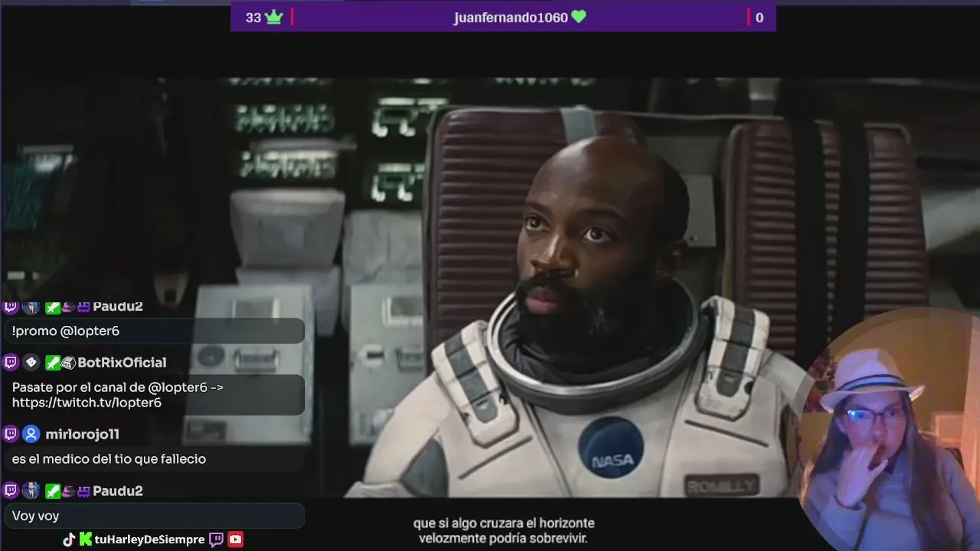Click the subtitle line 'velozmente podría sobrevivir.'
Screen dimensions: 980x551
click(503, 538)
